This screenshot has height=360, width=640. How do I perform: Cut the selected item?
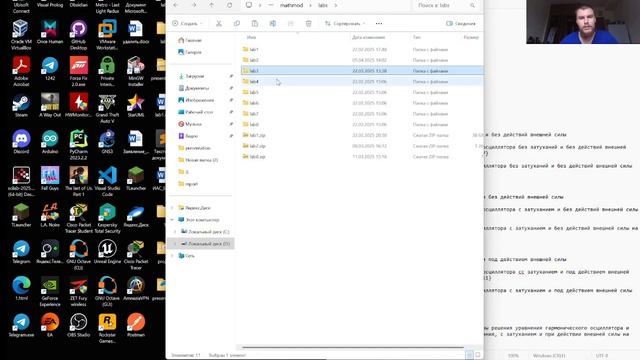[x=219, y=24]
